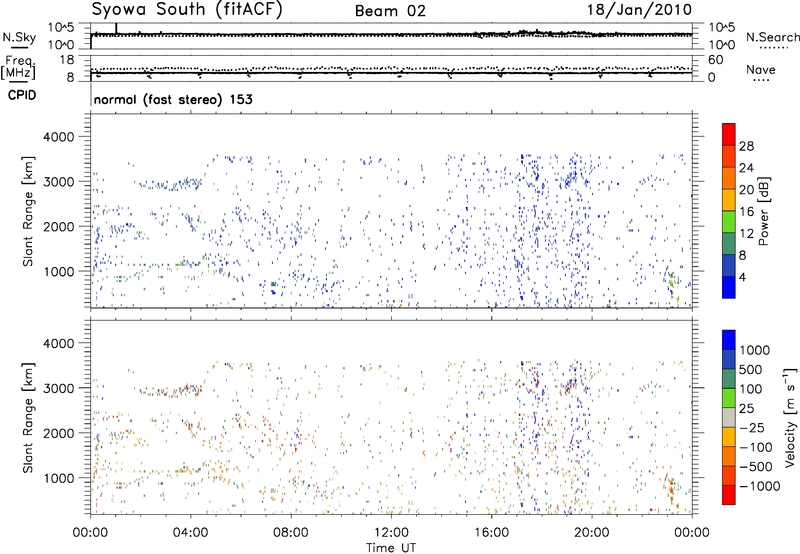Click the 'Velocity [m s-1]' color bar title
The image size is (800, 554).
tap(789, 417)
